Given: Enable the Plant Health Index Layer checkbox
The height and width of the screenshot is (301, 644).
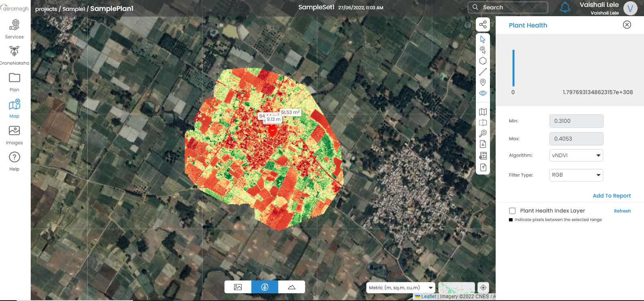Looking at the screenshot, I should 512,211.
